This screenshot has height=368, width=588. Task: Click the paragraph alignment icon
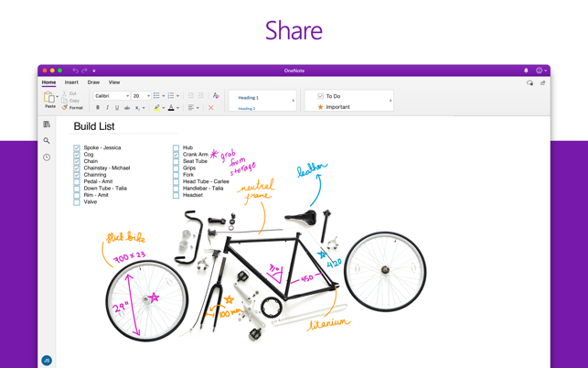[x=191, y=108]
